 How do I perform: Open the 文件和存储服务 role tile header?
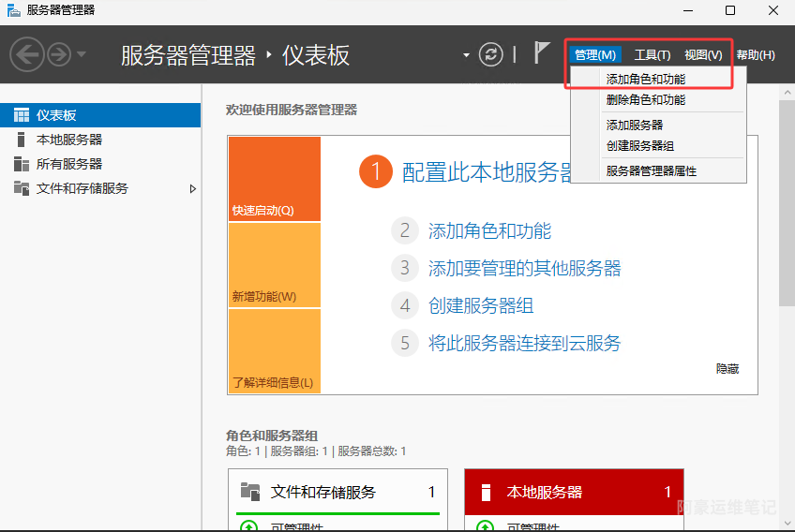click(337, 492)
